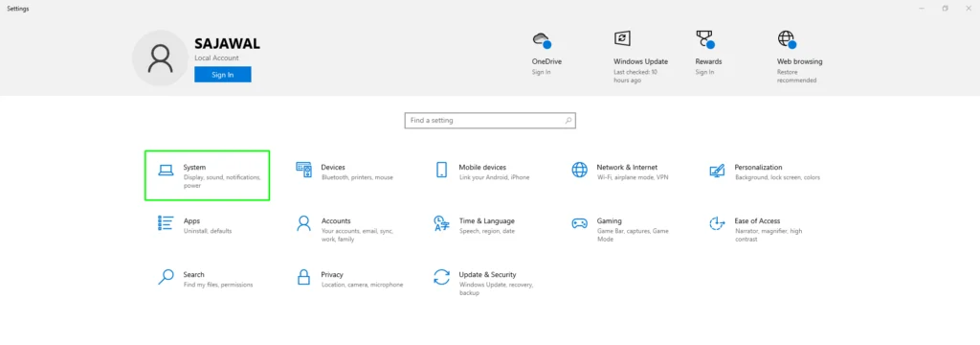Click the "Windows Update" header label
Viewport: 980px width, 345px height.
pyautogui.click(x=640, y=61)
